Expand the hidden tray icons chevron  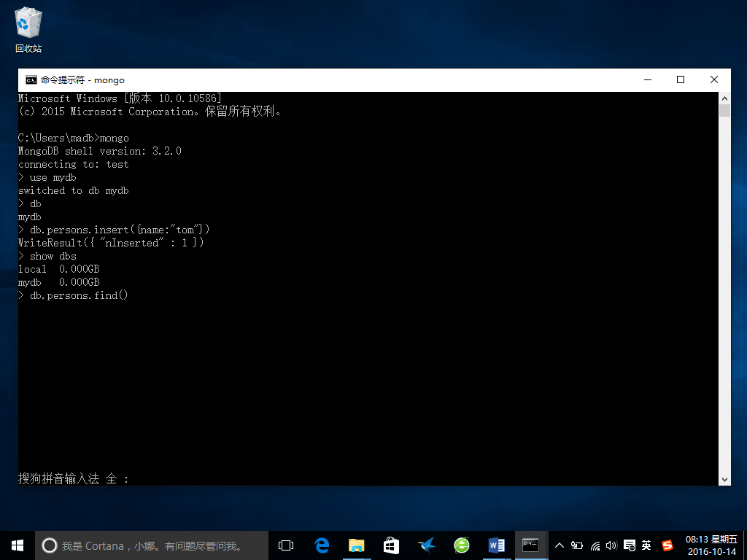560,545
